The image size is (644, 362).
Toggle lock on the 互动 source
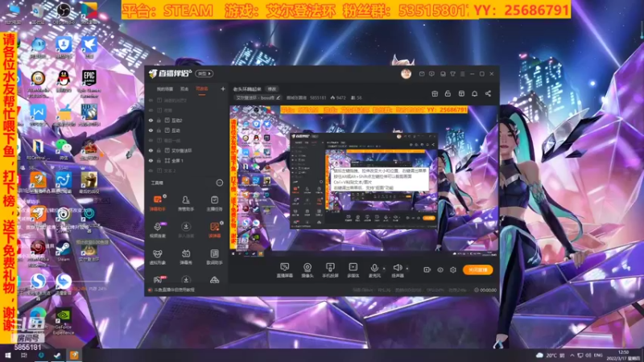[x=159, y=130]
